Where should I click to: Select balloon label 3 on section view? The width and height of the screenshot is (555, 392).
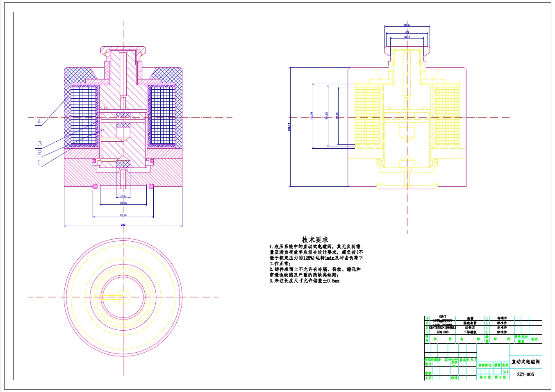tap(40, 144)
